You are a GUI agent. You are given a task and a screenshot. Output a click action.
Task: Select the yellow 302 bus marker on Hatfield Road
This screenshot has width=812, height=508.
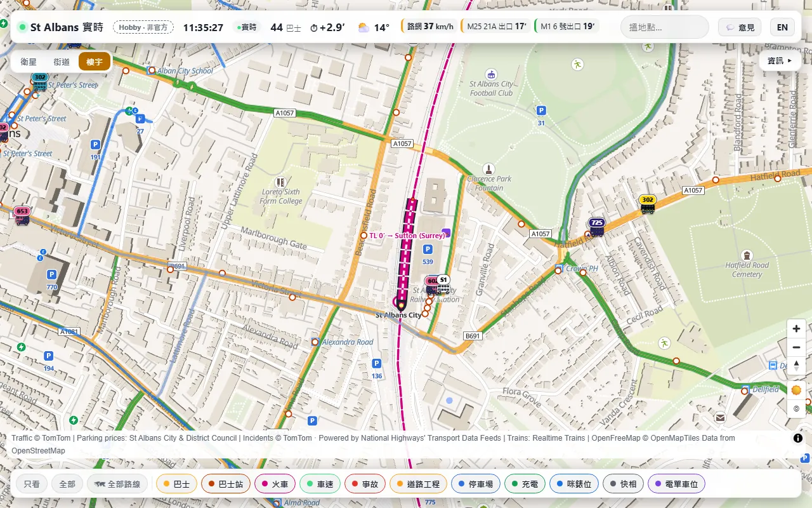[x=647, y=204]
